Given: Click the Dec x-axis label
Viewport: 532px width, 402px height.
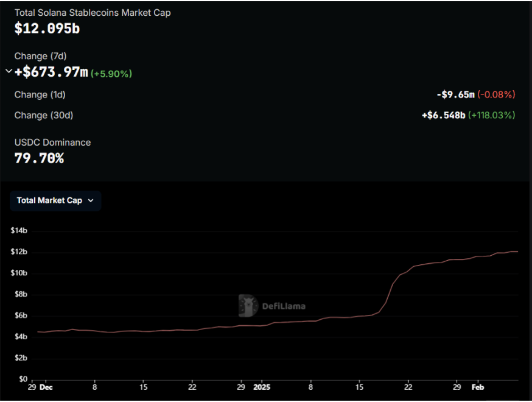Looking at the screenshot, I should coord(46,387).
